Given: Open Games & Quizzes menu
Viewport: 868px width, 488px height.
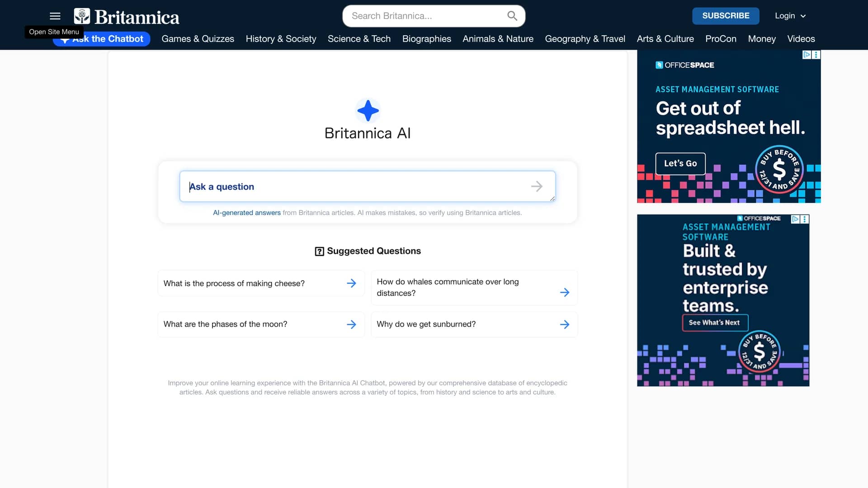Looking at the screenshot, I should coord(198,39).
